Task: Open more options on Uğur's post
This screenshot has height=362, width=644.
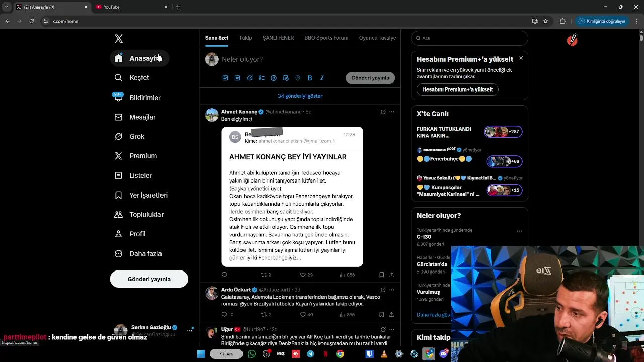Action: coord(392,329)
